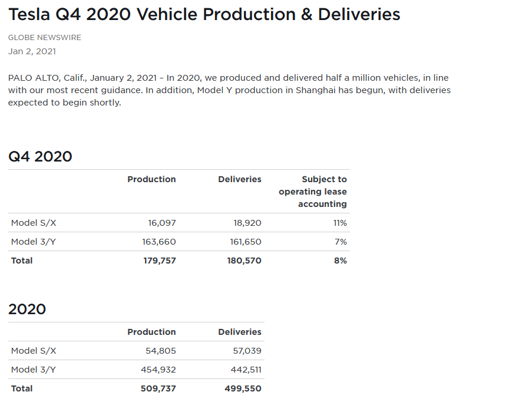
Task: Select the Q4 Model 3/Y production value 163,660
Action: (159, 242)
